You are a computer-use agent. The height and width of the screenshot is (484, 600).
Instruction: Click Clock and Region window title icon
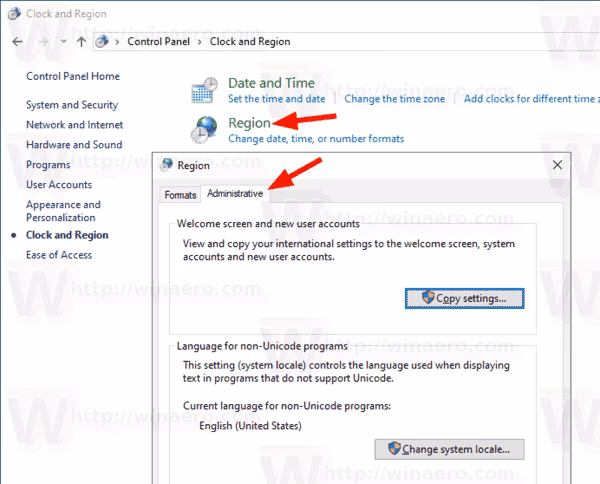click(x=14, y=14)
